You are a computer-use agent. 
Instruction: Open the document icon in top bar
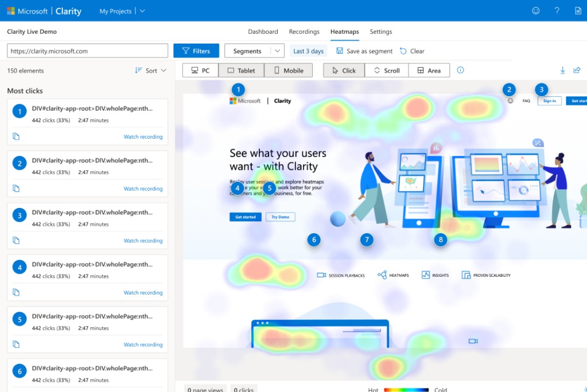[x=578, y=11]
